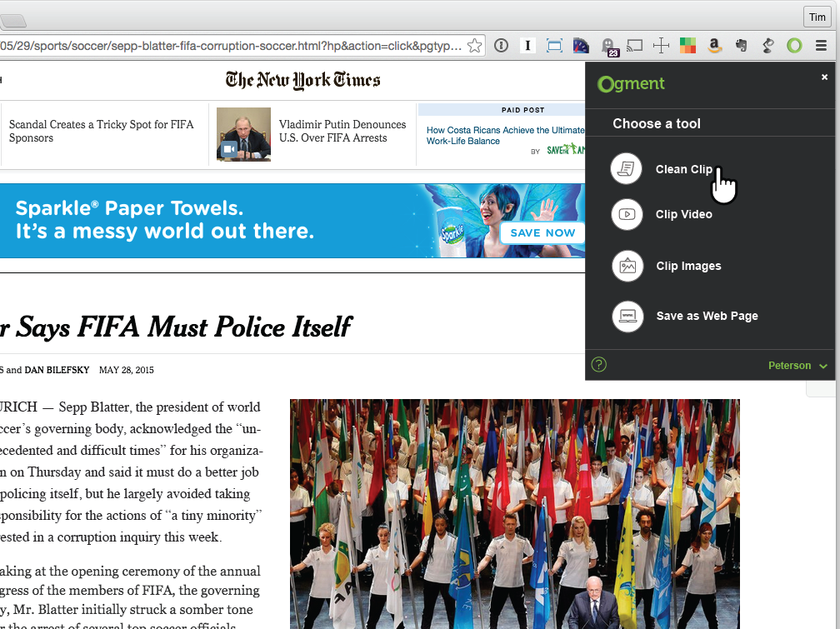Click the FIFA Must Police Itself headline
This screenshot has height=629, width=840.
(177, 327)
